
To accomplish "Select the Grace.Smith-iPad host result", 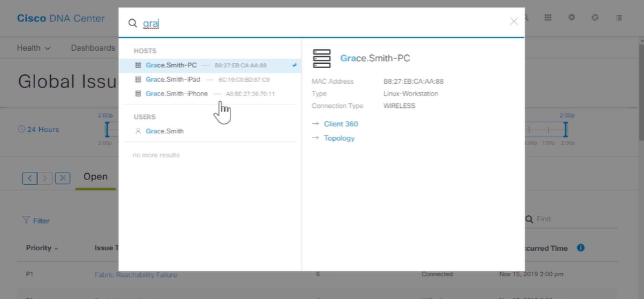I will [210, 80].
